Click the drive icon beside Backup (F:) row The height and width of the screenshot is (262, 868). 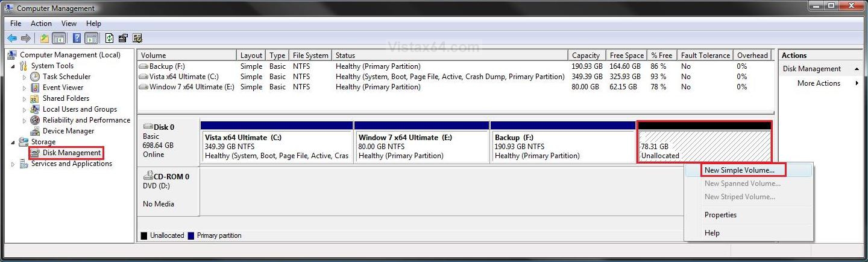(143, 66)
